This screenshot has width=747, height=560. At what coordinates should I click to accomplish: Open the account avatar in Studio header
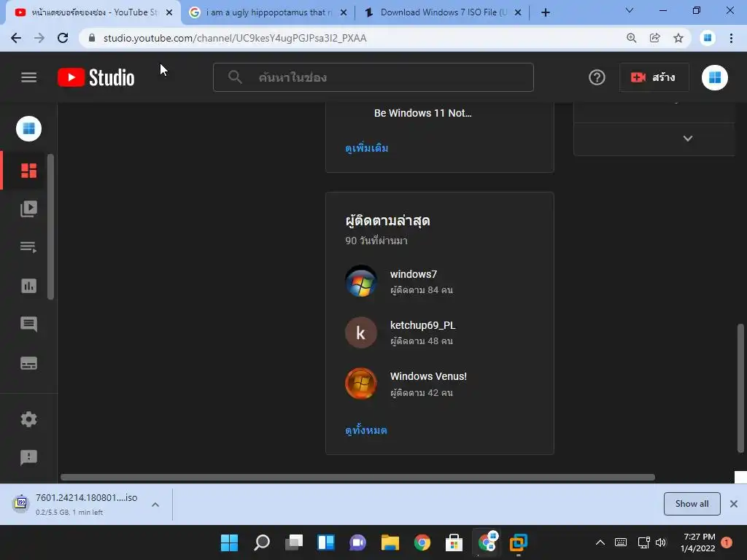click(x=714, y=77)
